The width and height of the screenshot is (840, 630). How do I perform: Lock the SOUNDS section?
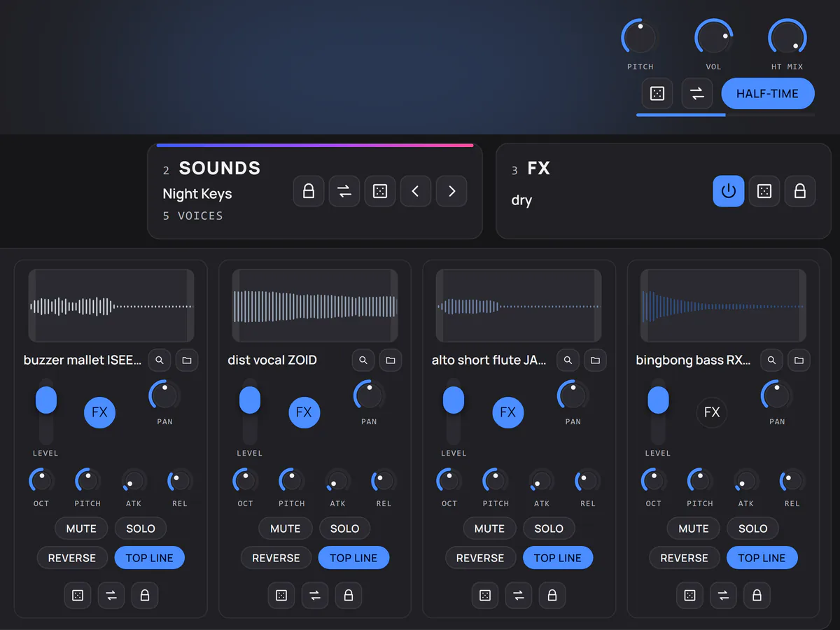[309, 191]
